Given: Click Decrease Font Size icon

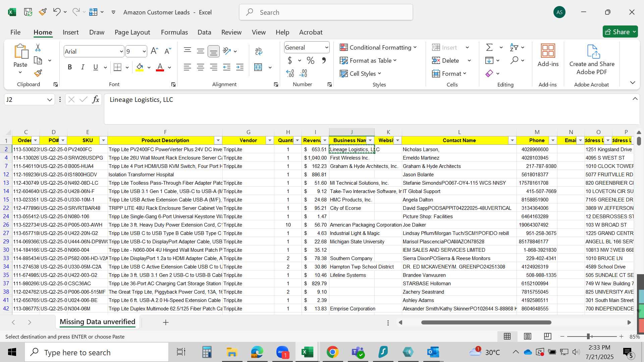Looking at the screenshot, I should coord(168,51).
